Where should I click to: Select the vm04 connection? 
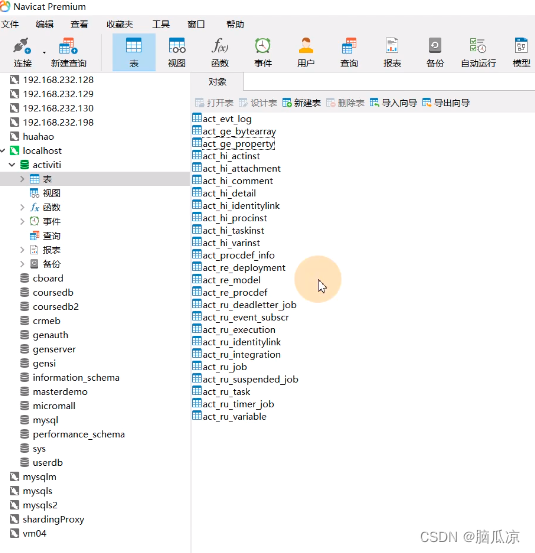28,533
